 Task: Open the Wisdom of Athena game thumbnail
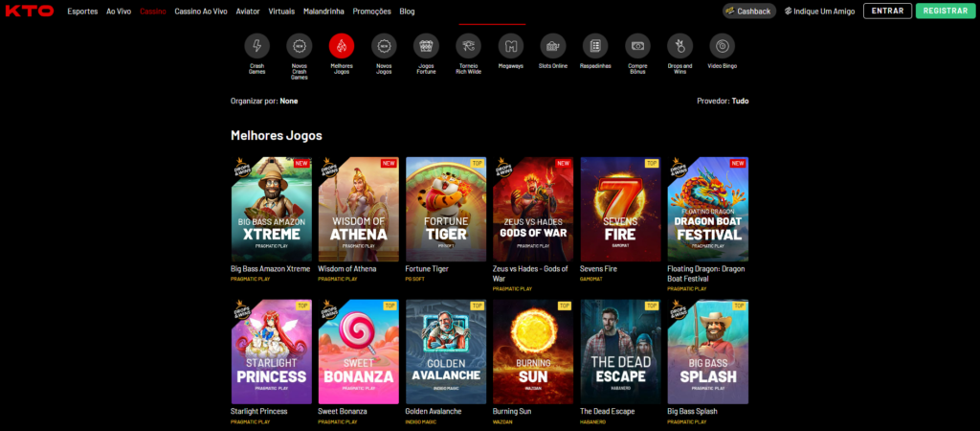pyautogui.click(x=359, y=209)
